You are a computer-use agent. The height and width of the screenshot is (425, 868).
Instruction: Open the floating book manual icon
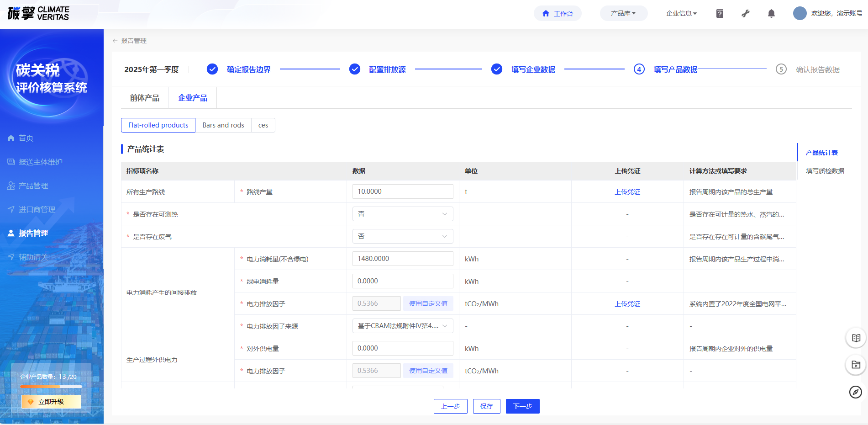(856, 338)
